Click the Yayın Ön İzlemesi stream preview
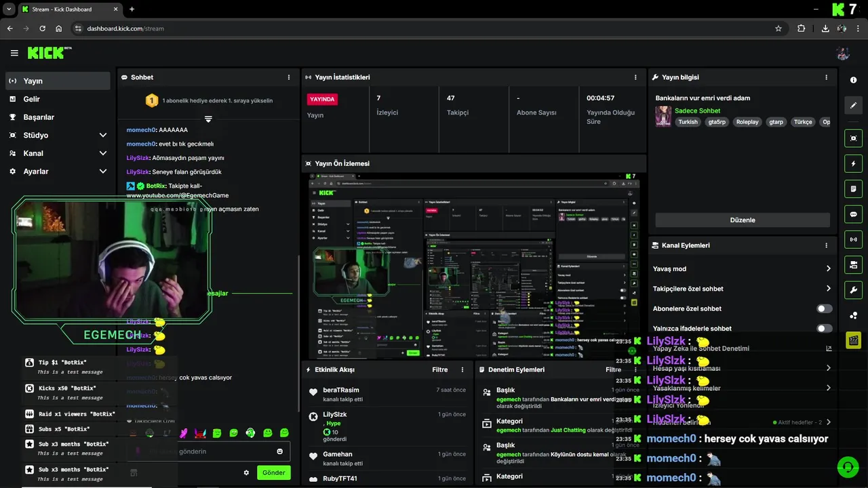Image resolution: width=868 pixels, height=488 pixels. coord(474,266)
